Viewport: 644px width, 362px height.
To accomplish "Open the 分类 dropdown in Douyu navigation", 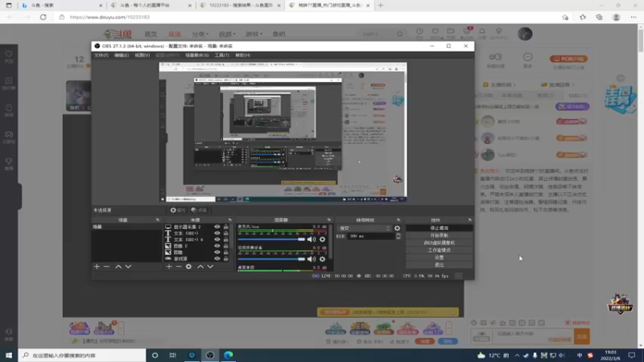I will (x=200, y=34).
